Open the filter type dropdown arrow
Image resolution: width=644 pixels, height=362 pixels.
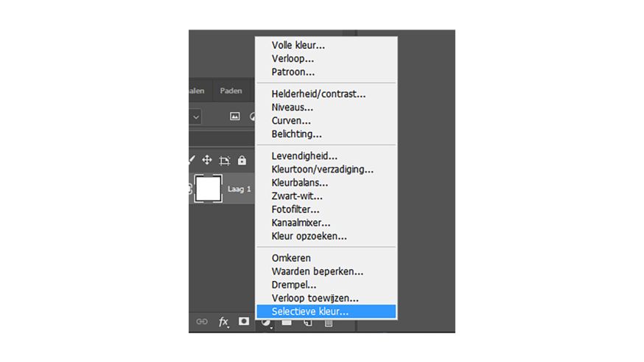(196, 117)
